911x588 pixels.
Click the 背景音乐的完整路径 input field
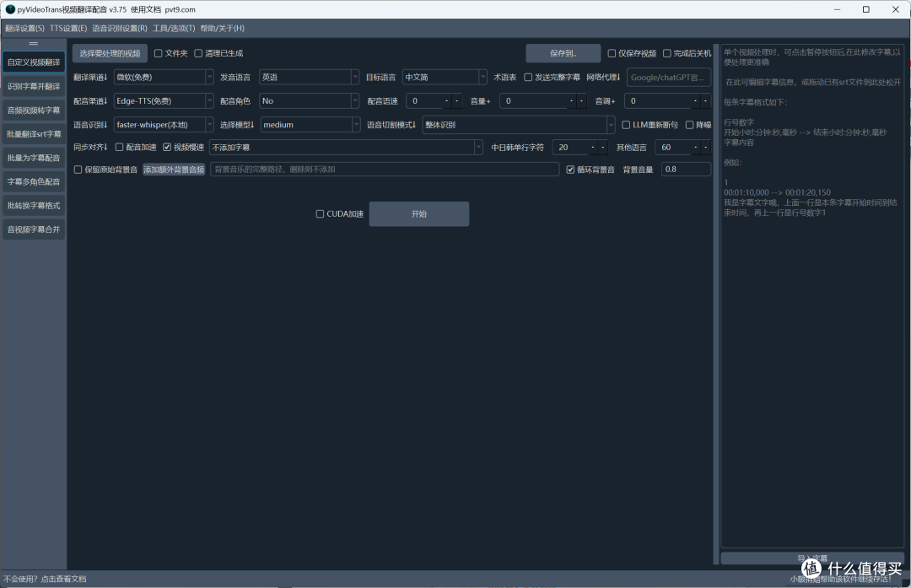385,169
